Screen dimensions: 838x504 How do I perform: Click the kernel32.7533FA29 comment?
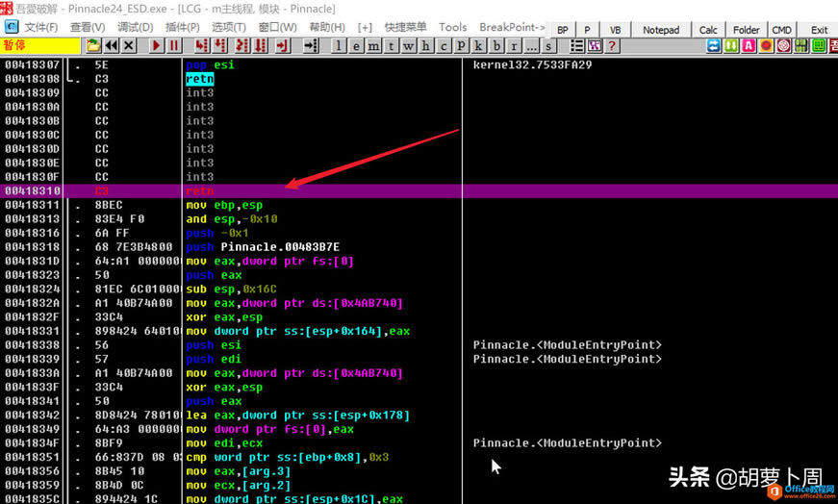point(532,64)
